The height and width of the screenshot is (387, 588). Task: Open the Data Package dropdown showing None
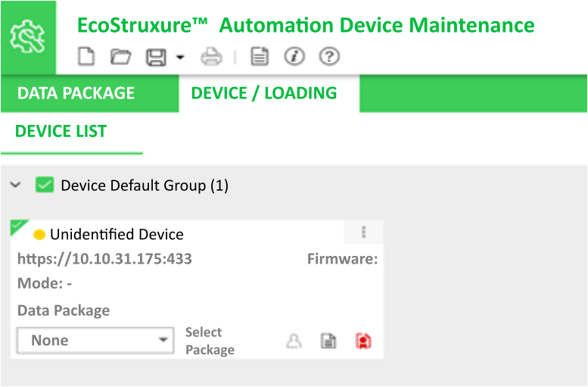(95, 341)
